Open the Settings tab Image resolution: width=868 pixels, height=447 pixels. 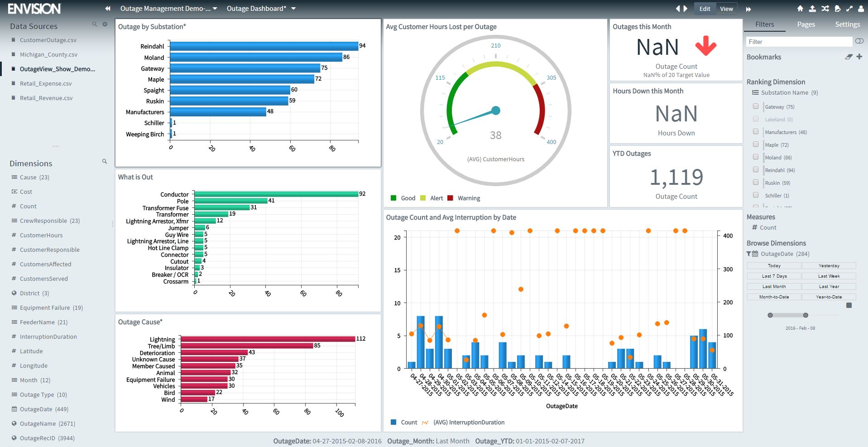click(847, 24)
